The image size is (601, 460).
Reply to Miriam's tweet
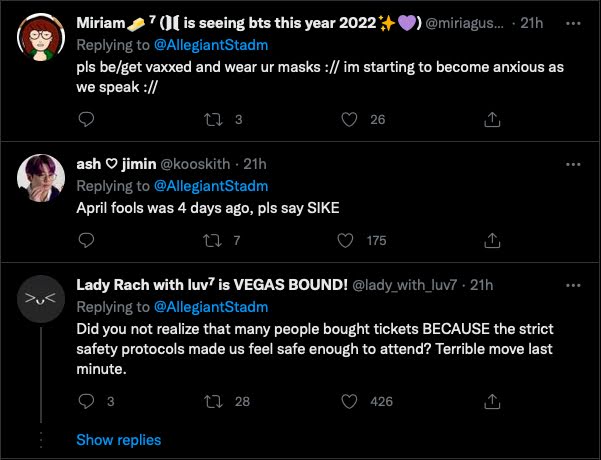pyautogui.click(x=86, y=120)
